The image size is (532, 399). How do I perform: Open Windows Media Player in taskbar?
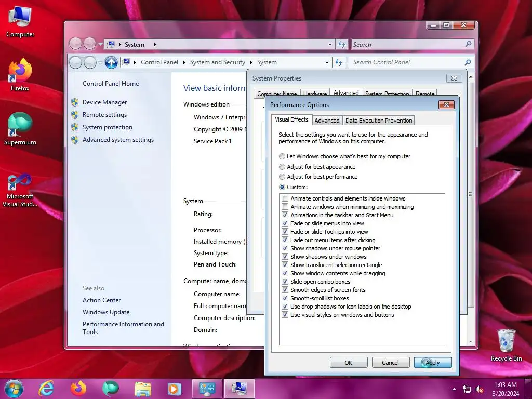pos(175,389)
